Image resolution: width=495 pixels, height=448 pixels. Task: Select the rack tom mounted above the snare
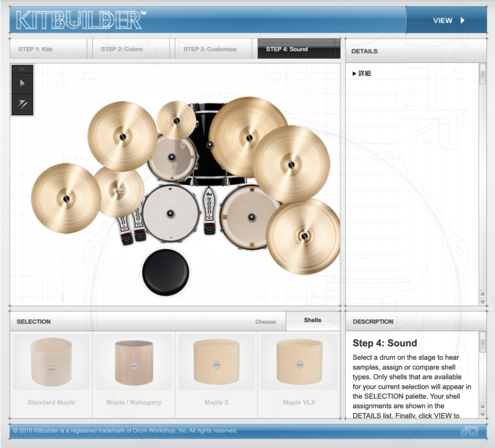172,158
